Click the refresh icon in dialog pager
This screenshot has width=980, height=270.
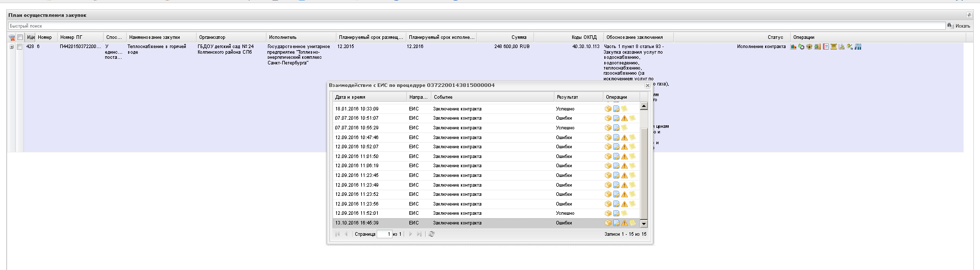431,234
